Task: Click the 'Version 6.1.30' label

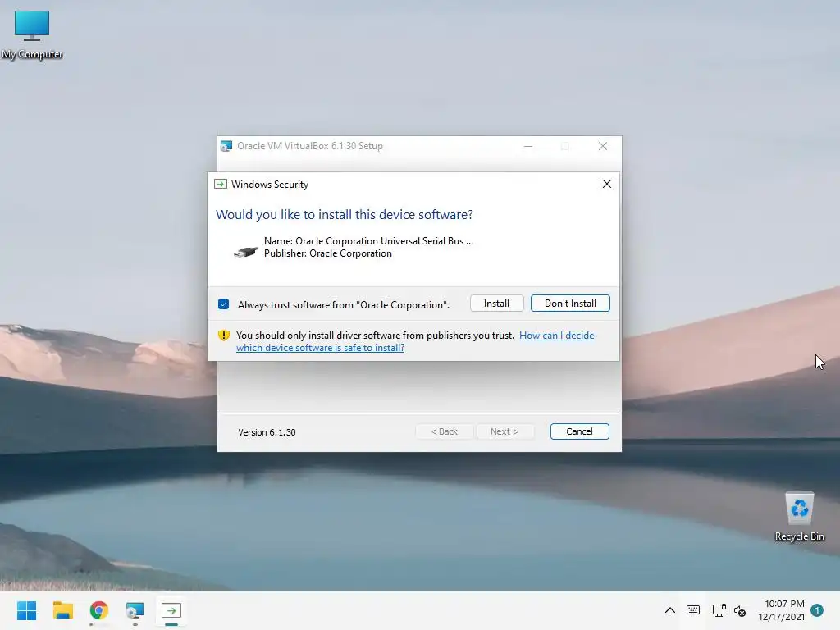Action: pos(267,431)
